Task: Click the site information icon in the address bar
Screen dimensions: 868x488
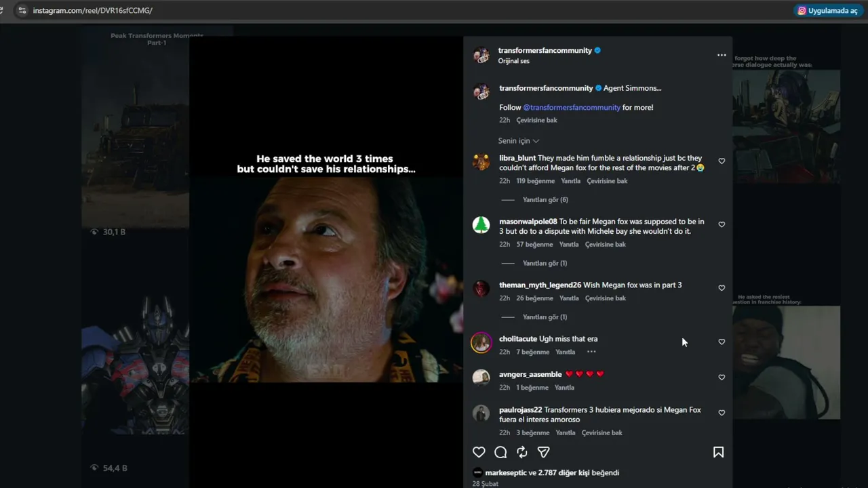Action: tap(22, 11)
